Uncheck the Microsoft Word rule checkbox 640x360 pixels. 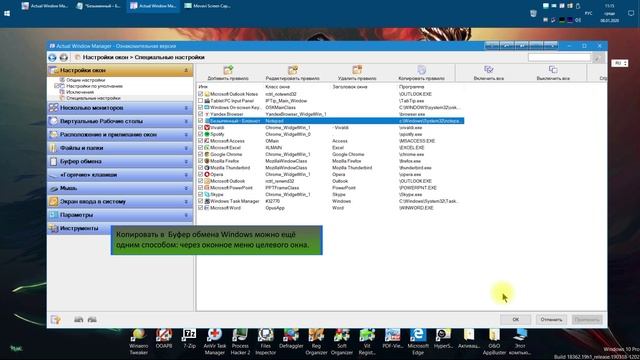pyautogui.click(x=200, y=208)
